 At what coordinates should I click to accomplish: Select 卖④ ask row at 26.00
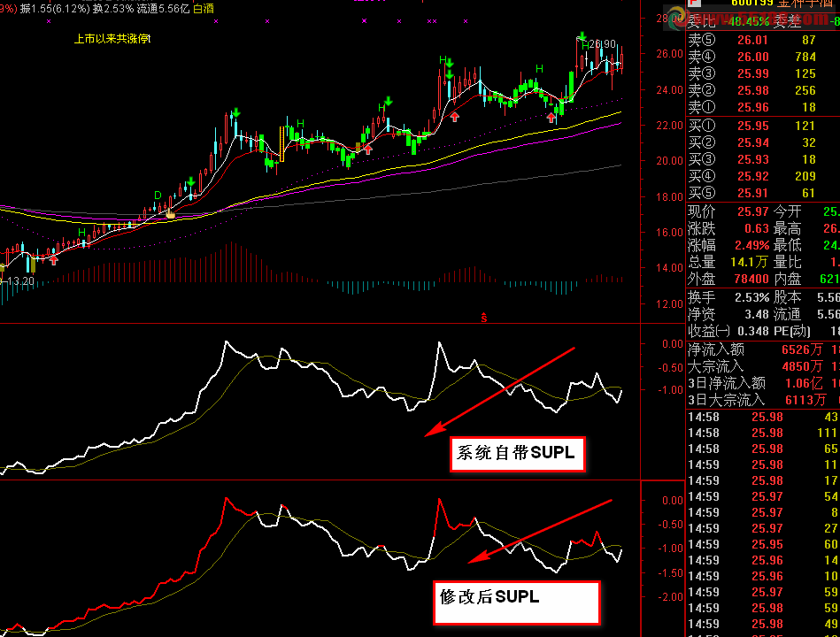pyautogui.click(x=763, y=57)
